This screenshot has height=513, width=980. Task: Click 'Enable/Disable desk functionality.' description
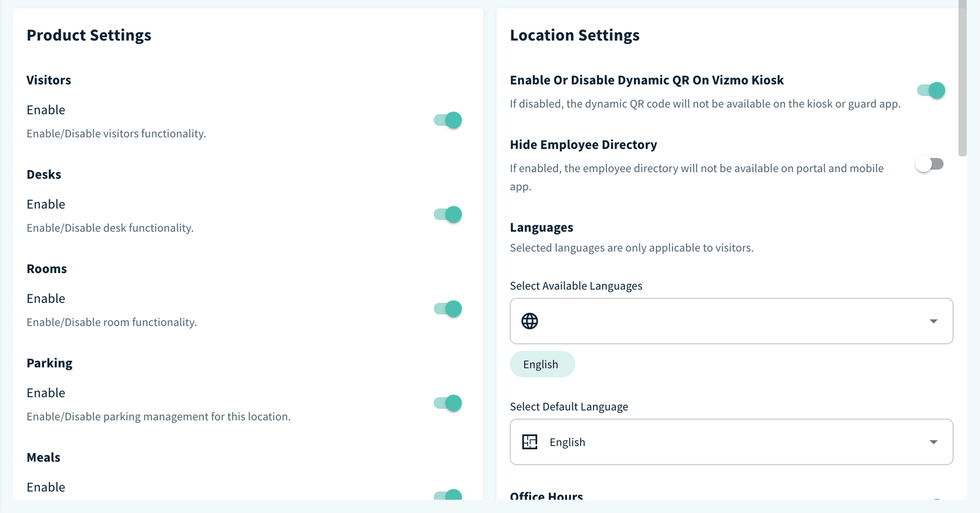coord(110,228)
